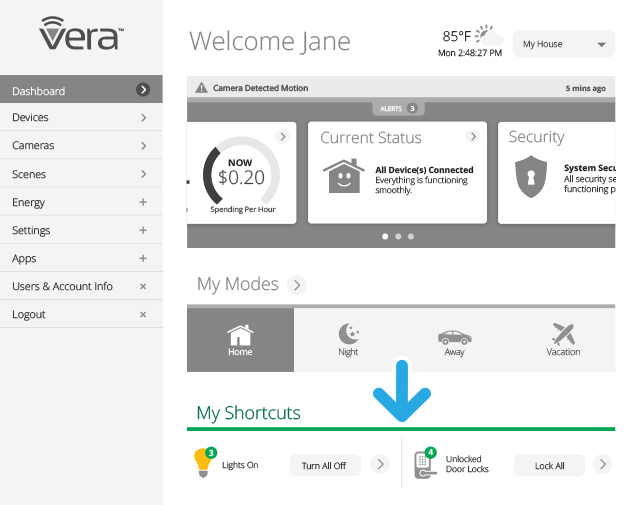Click the shield security icon

pyautogui.click(x=531, y=177)
